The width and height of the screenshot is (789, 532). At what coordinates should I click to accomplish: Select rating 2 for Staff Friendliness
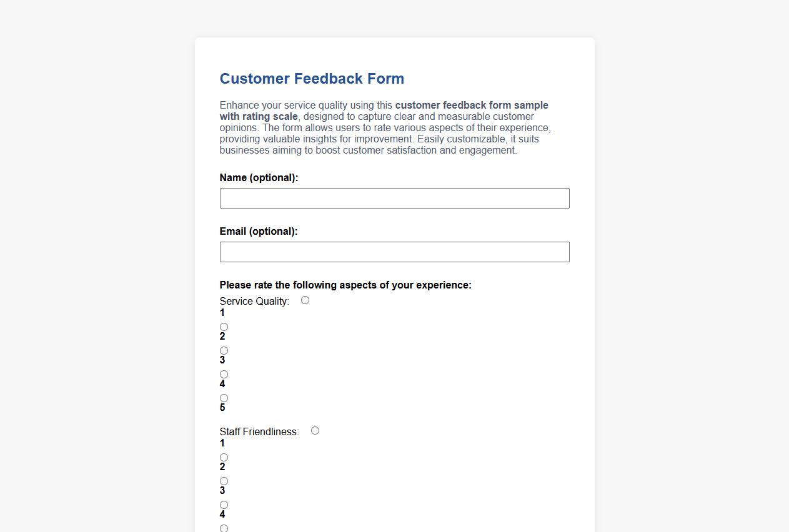(x=224, y=457)
